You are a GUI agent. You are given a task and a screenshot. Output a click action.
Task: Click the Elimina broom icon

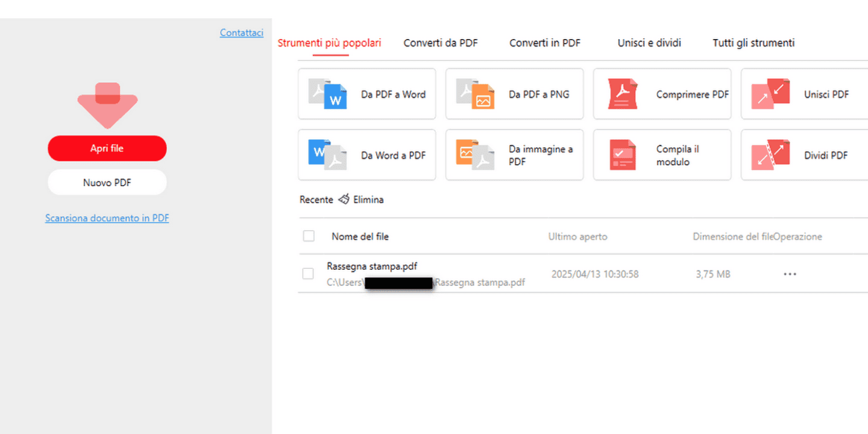pyautogui.click(x=344, y=199)
